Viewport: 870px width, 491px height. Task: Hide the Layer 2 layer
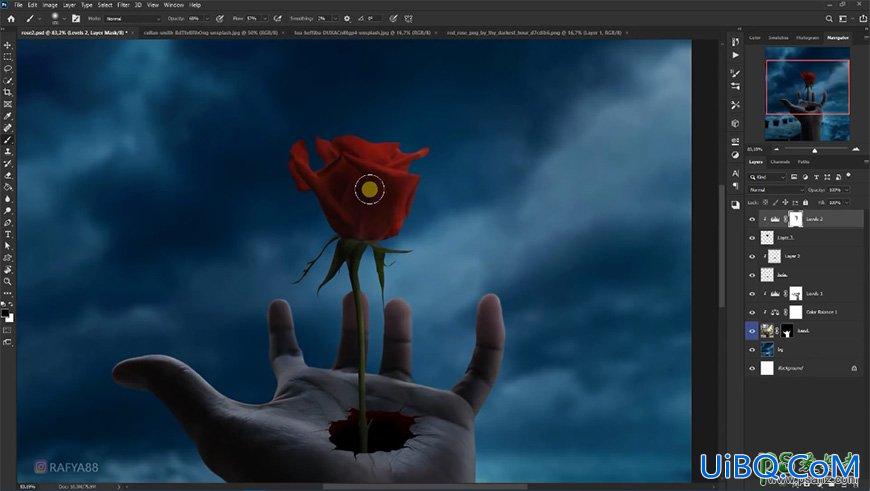(752, 256)
